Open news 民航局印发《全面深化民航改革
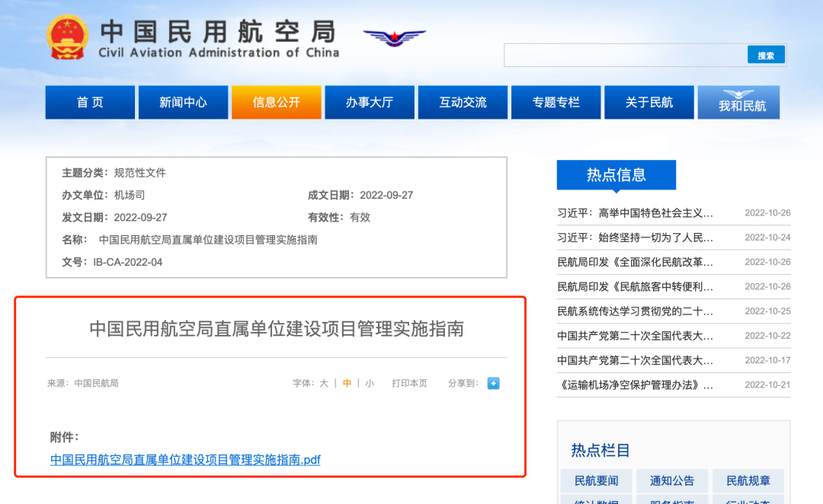Screen dimensions: 823x504 635,262
